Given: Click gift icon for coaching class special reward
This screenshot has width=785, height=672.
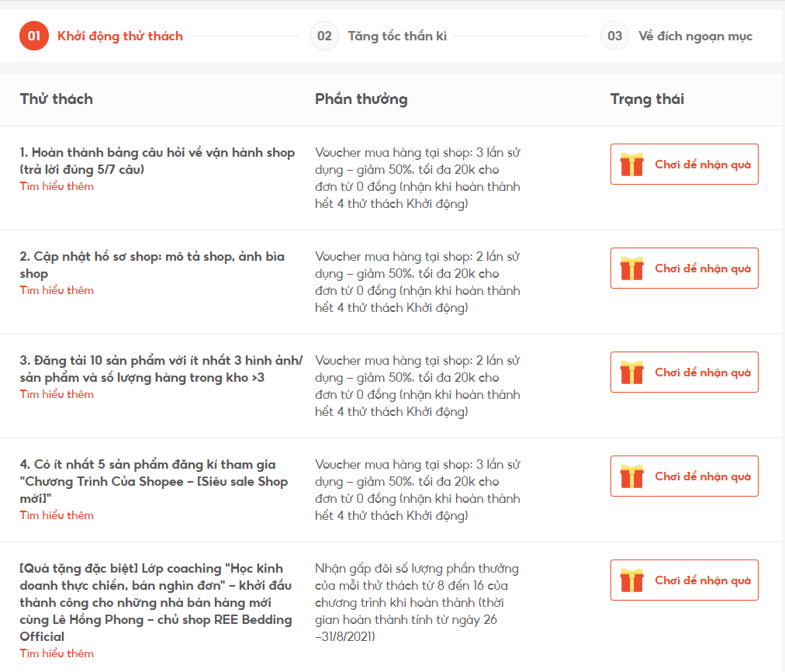Looking at the screenshot, I should (x=631, y=580).
